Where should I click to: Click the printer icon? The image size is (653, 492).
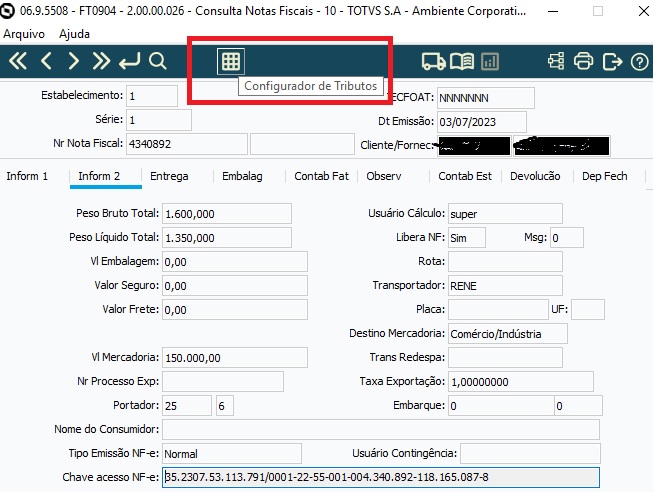click(583, 61)
